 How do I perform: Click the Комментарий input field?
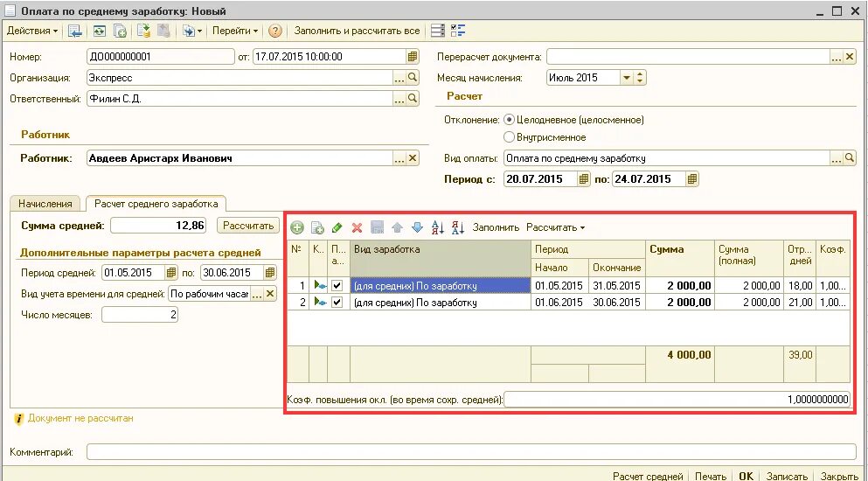click(471, 452)
